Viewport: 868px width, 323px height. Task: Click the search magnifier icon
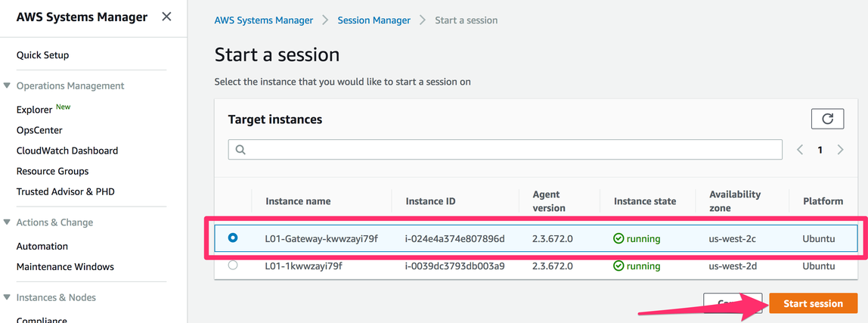coord(240,150)
